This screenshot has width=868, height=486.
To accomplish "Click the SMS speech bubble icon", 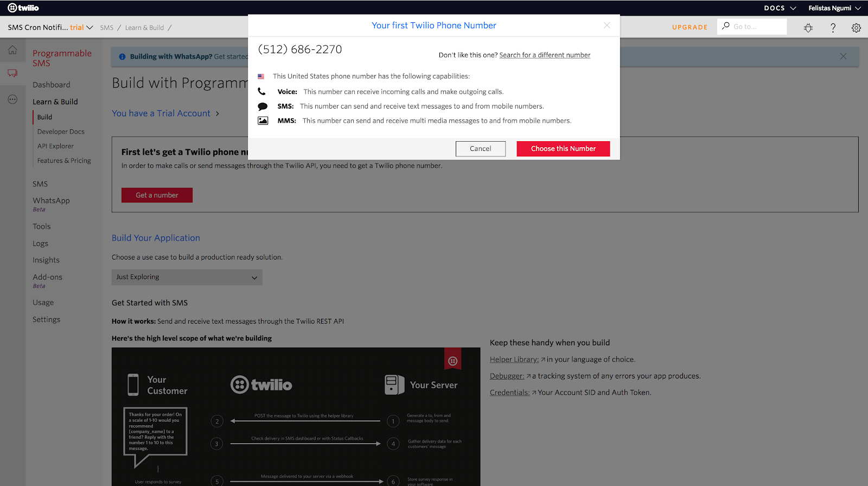I will 263,106.
